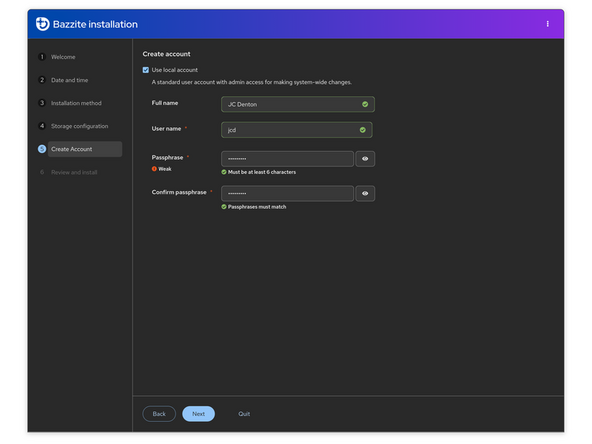Select the Storage configuration step
This screenshot has height=444, width=592.
[80, 126]
